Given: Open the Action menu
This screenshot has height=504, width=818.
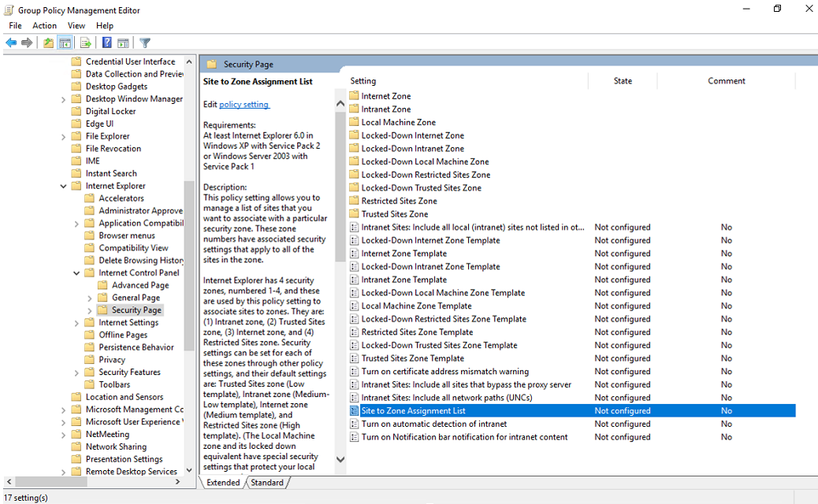Looking at the screenshot, I should click(44, 25).
